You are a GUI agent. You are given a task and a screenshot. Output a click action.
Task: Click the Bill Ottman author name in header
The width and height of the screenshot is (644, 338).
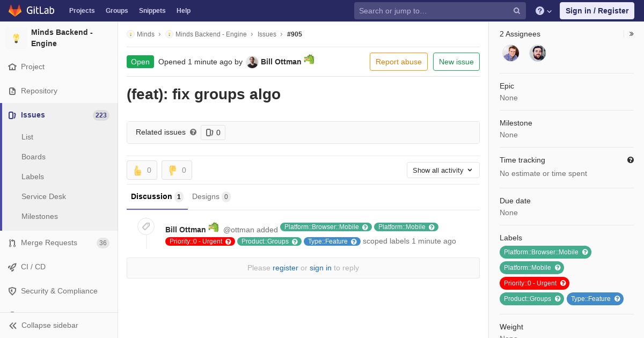(281, 62)
